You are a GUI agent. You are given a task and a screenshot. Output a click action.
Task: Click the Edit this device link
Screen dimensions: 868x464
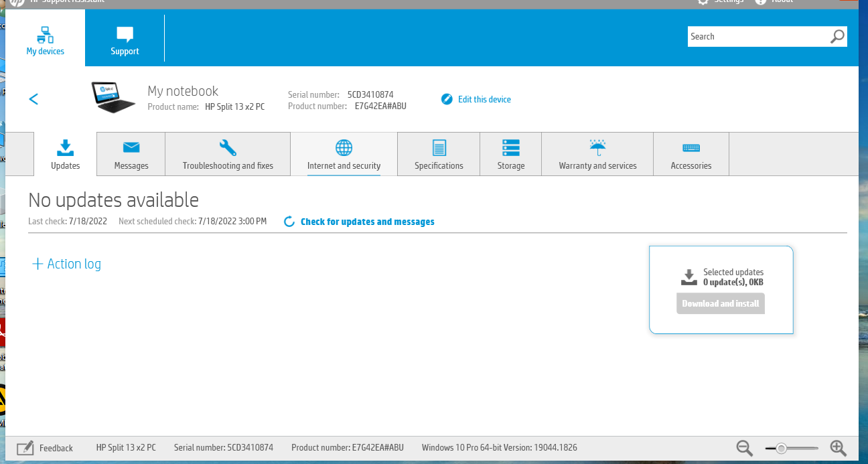[x=476, y=99]
